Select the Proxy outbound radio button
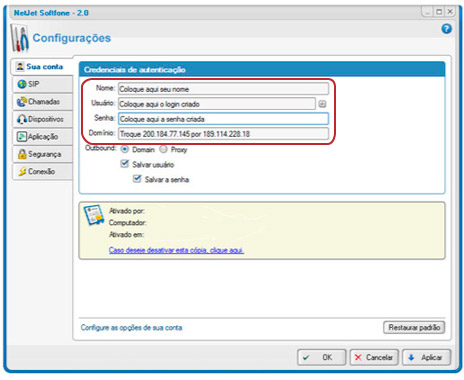This screenshot has width=464, height=380. click(x=163, y=149)
